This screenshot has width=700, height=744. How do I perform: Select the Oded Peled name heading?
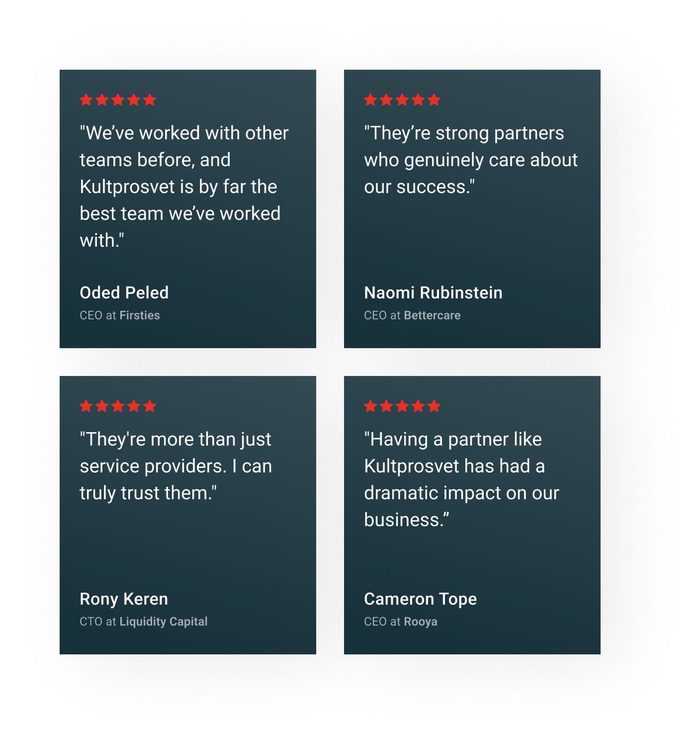124,293
